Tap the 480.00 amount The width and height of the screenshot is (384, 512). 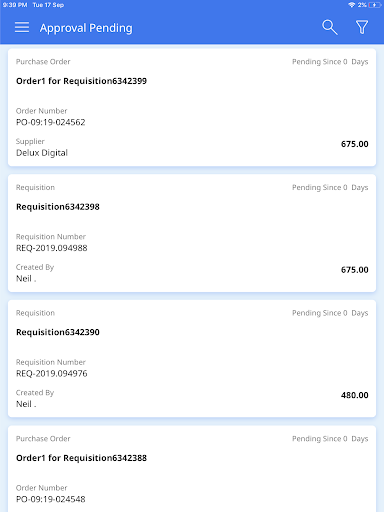click(355, 395)
